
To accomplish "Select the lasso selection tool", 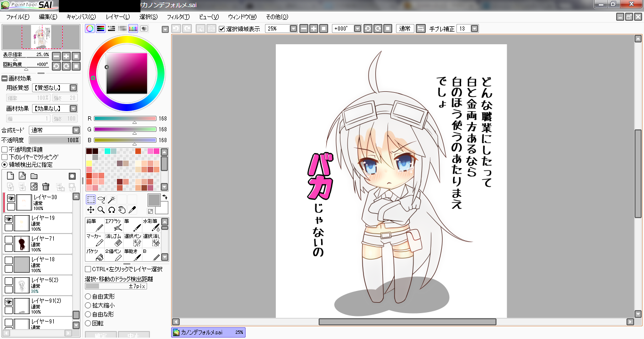I will point(101,200).
